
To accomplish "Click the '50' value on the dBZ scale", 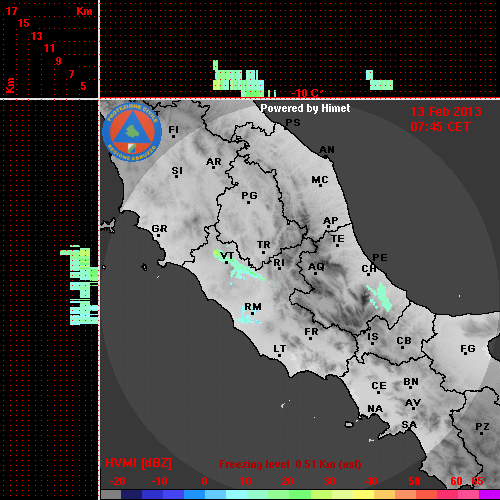I will pyautogui.click(x=414, y=481).
